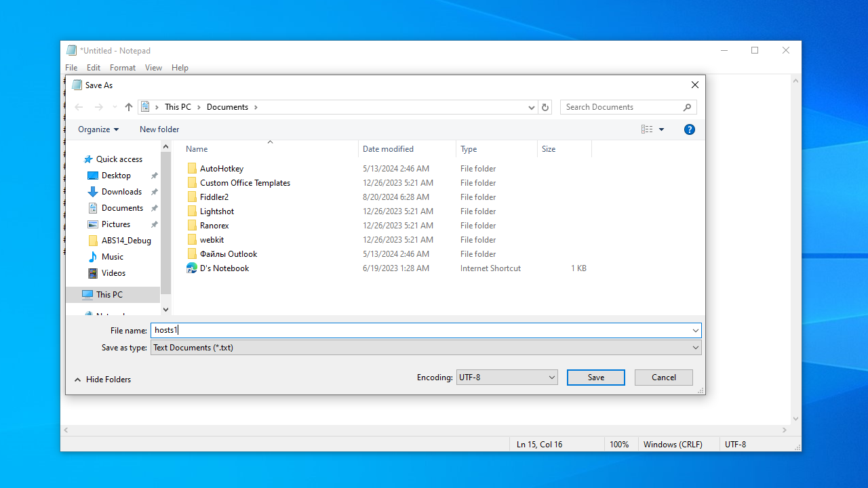Open the Format menu in Notepad
This screenshot has width=868, height=488.
[122, 68]
